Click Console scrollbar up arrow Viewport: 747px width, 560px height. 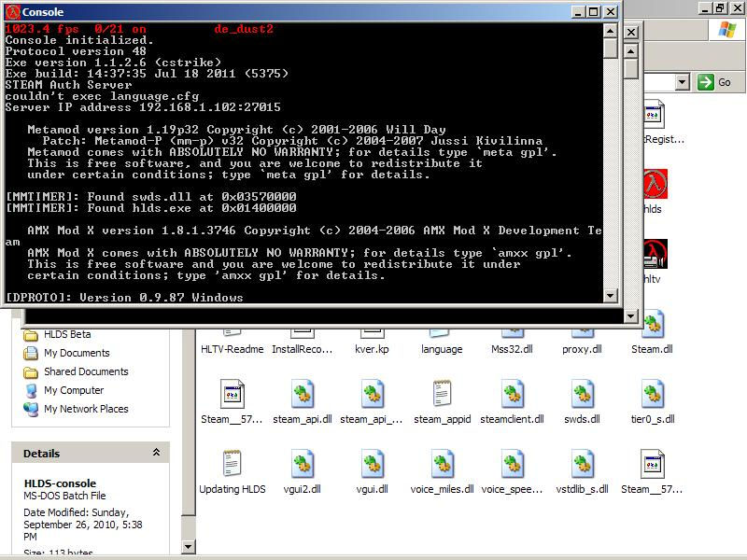click(x=611, y=31)
